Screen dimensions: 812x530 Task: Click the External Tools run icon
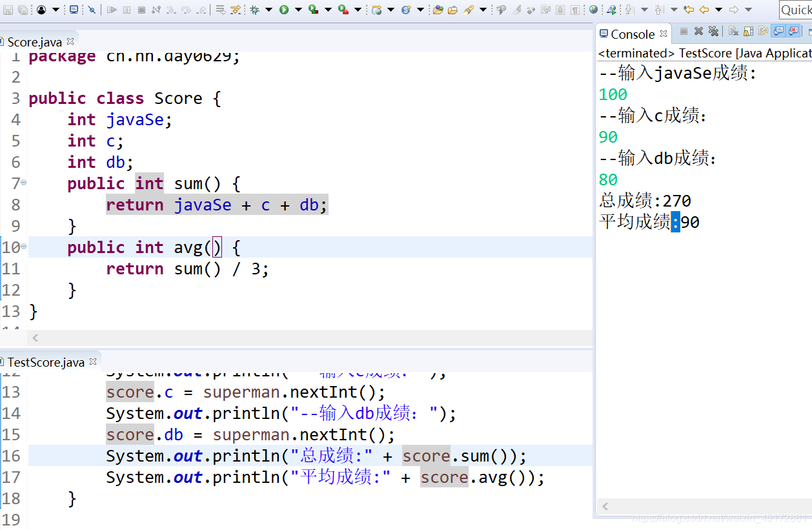[x=343, y=10]
